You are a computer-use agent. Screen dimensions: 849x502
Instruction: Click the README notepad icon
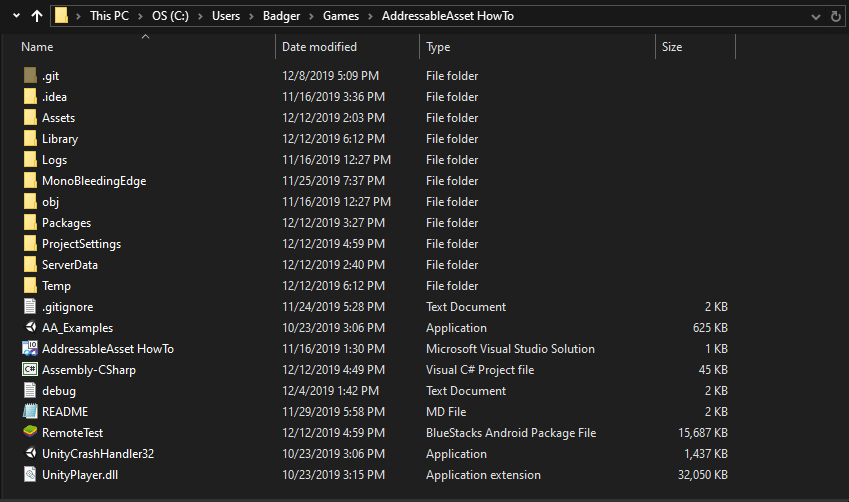click(x=30, y=412)
